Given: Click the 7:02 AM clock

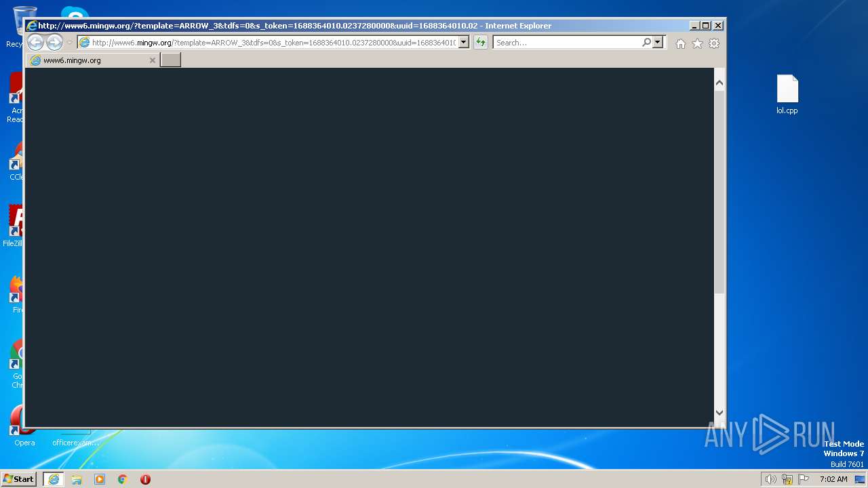Looking at the screenshot, I should point(833,479).
